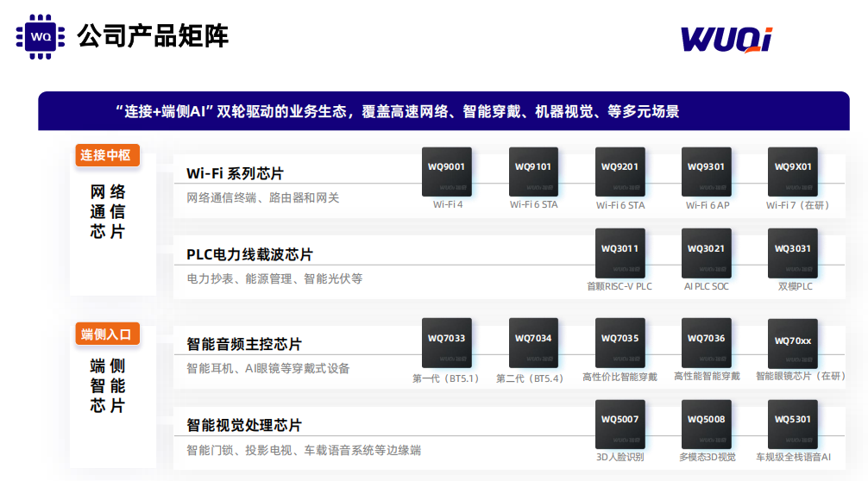The height and width of the screenshot is (481, 868).
Task: Select the WQ9201 chip image
Action: pyautogui.click(x=620, y=172)
